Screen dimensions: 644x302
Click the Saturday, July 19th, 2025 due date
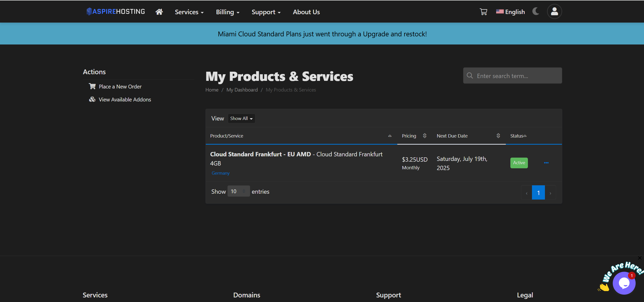[462, 163]
